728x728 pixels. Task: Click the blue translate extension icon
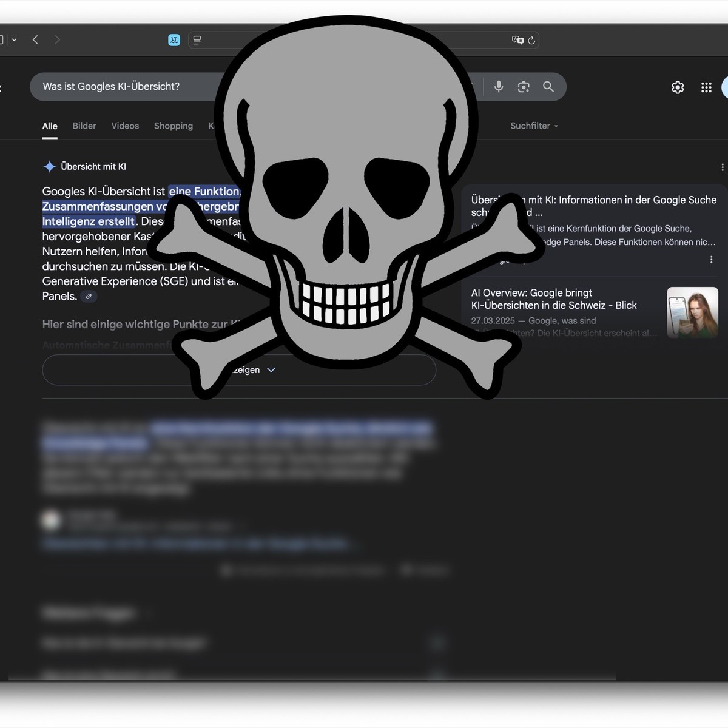[174, 40]
